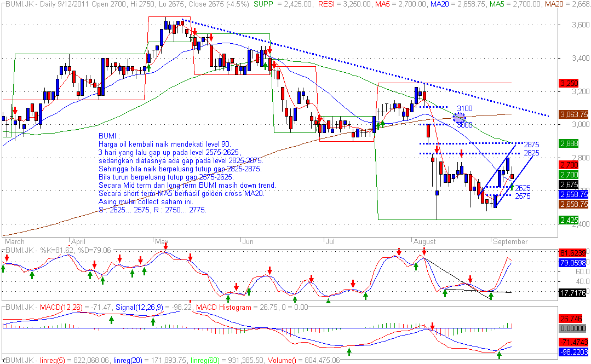Click the 2875 gap level label

(x=531, y=145)
